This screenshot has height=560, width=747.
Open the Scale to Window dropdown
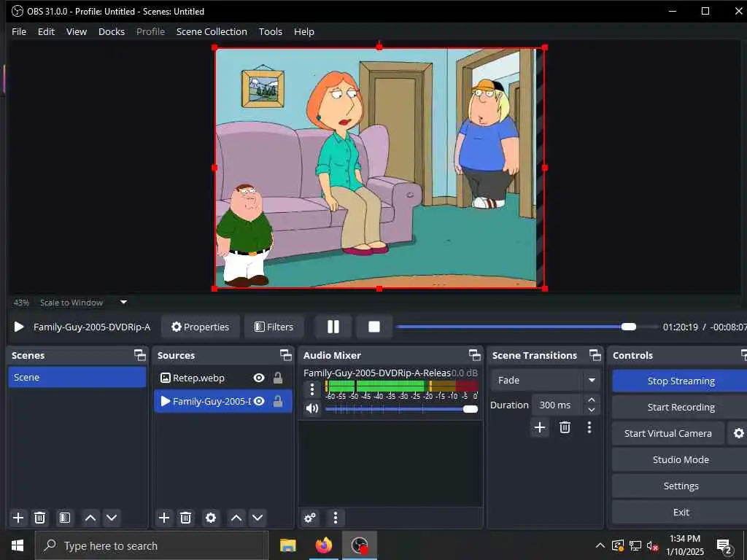click(83, 303)
